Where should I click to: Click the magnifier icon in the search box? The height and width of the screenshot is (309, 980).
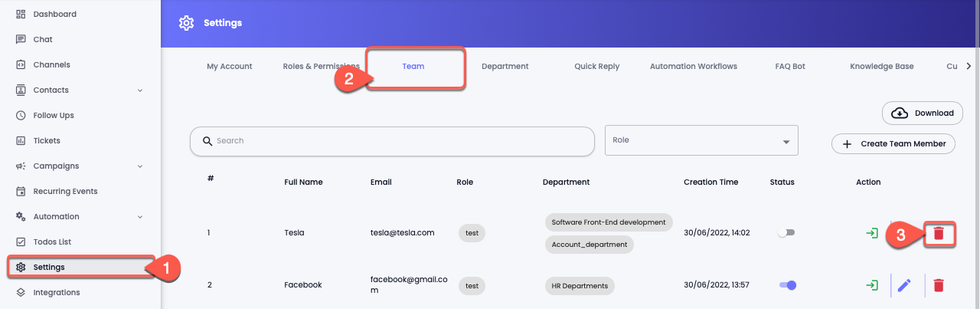click(x=207, y=141)
